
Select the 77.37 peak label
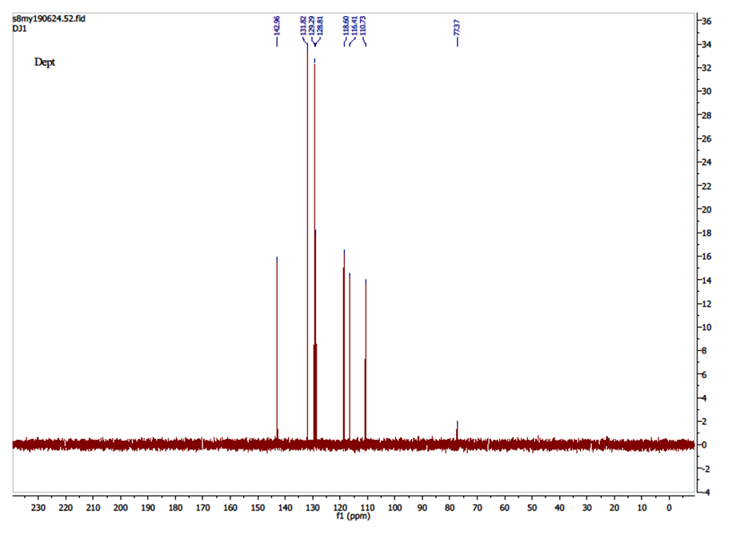(x=457, y=29)
